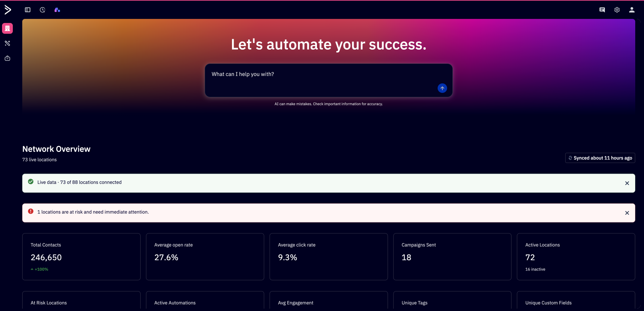The width and height of the screenshot is (644, 311).
Task: Click 'Synced about 11 hours ago' button
Action: 600,158
